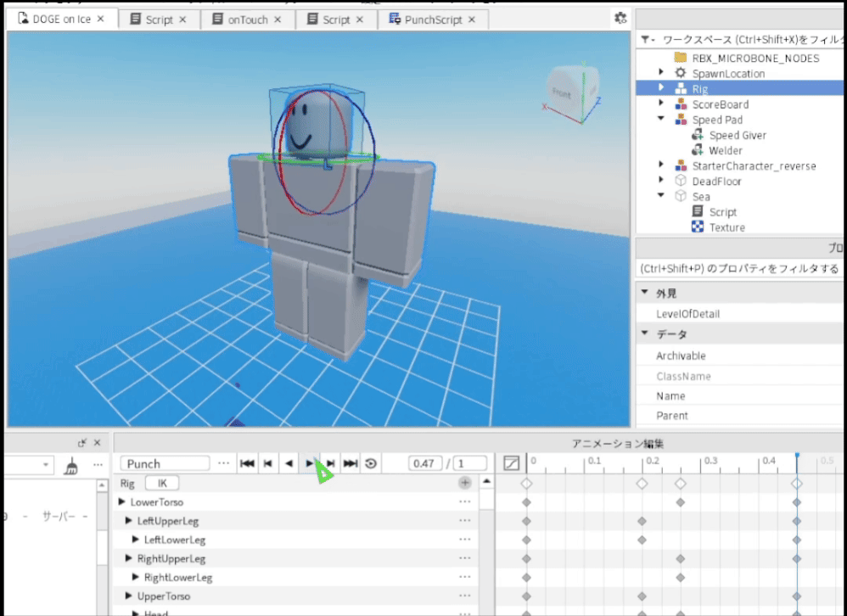The width and height of the screenshot is (847, 616).
Task: Open the LeftUpperLeg track options menu
Action: point(465,520)
